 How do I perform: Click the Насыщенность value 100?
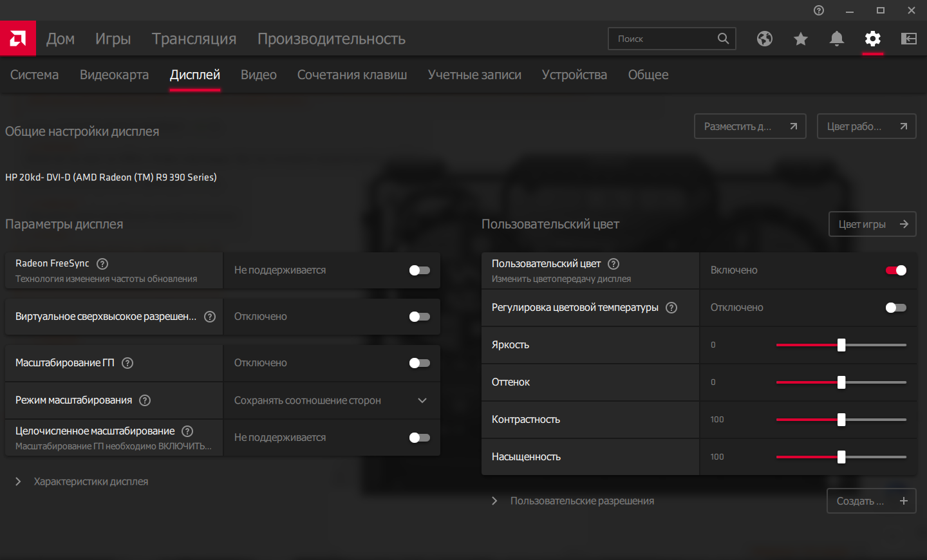tap(717, 457)
